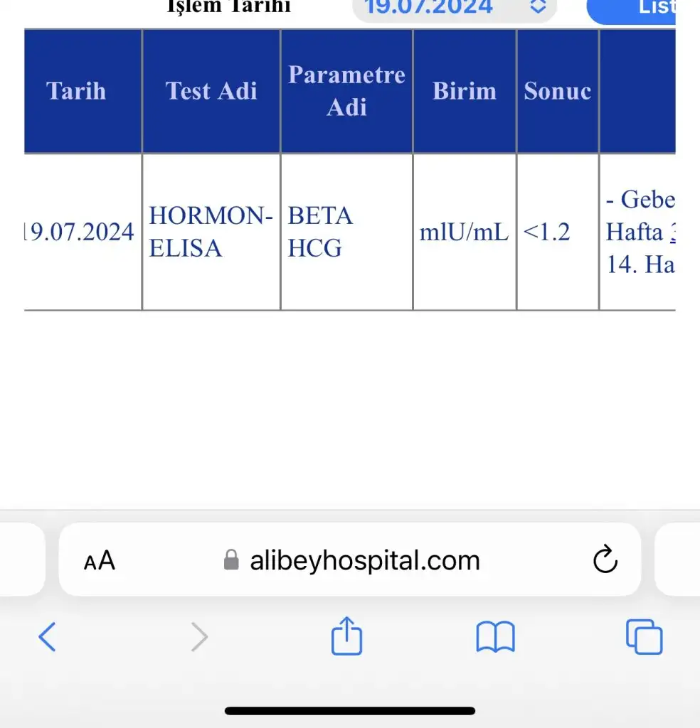Show all open tabs with the tabs icon
Screen dimensions: 700x728
pyautogui.click(x=644, y=636)
